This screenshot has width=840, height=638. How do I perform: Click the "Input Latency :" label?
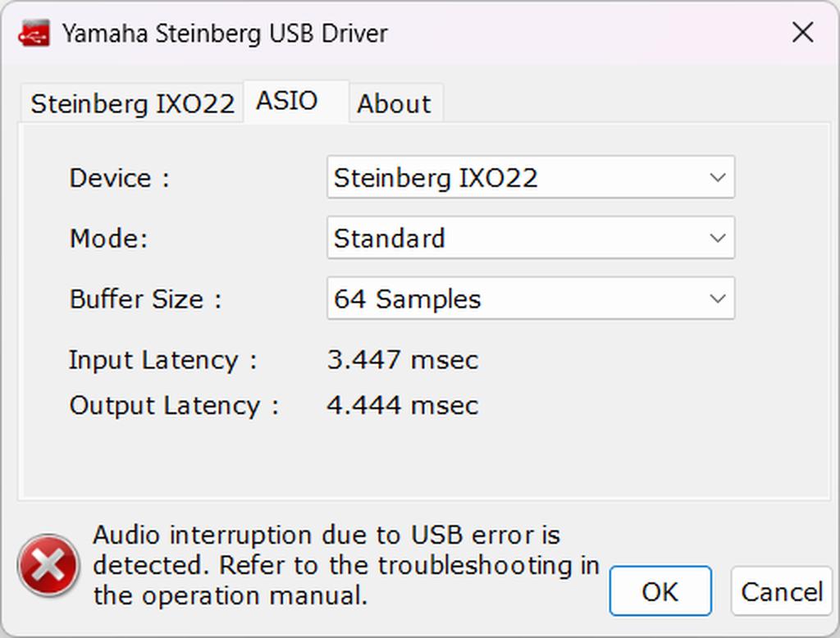163,360
